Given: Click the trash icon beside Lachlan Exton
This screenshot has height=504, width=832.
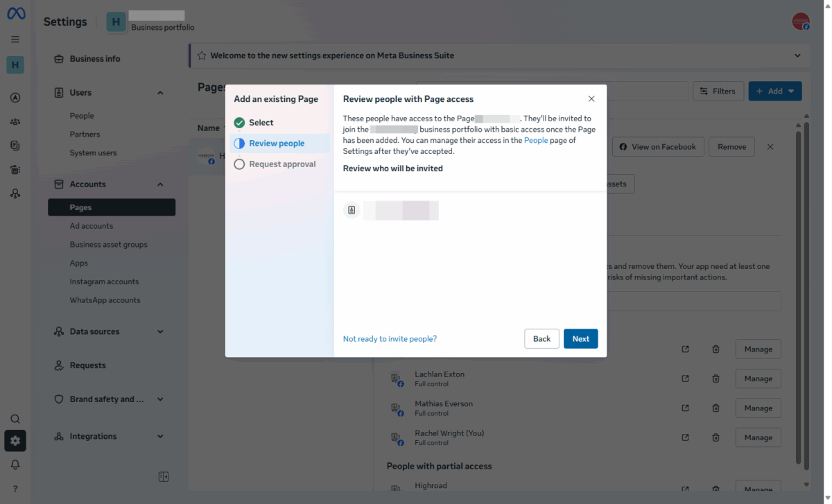Looking at the screenshot, I should (716, 379).
